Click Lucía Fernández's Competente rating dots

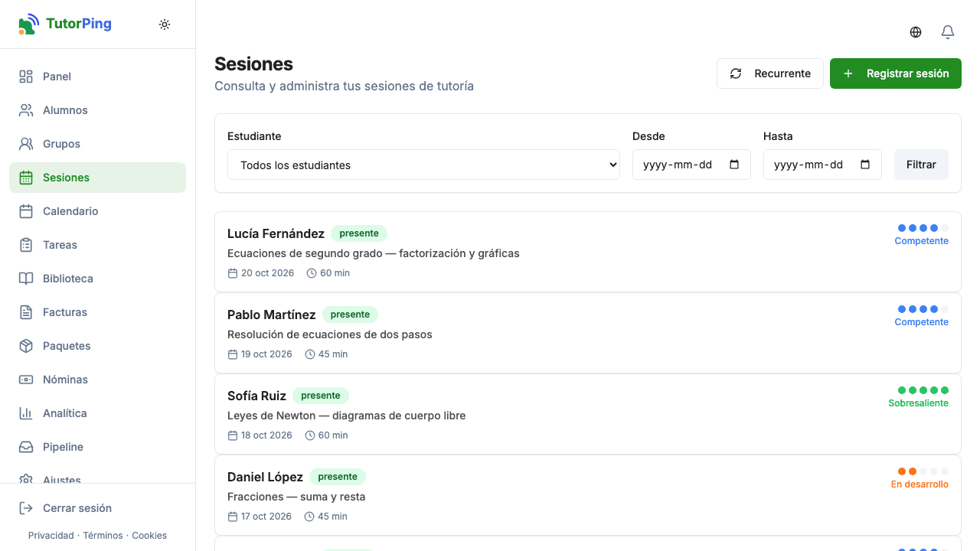coord(923,228)
